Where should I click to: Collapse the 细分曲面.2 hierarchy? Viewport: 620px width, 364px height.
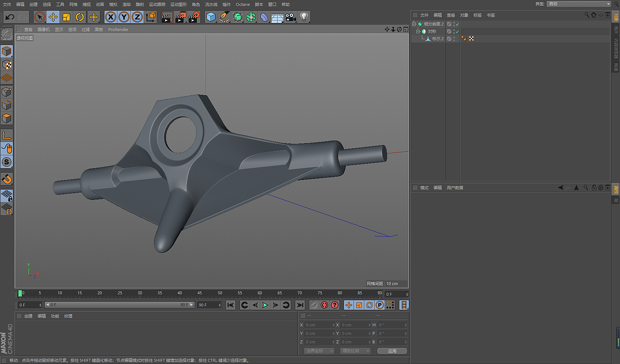[x=414, y=24]
